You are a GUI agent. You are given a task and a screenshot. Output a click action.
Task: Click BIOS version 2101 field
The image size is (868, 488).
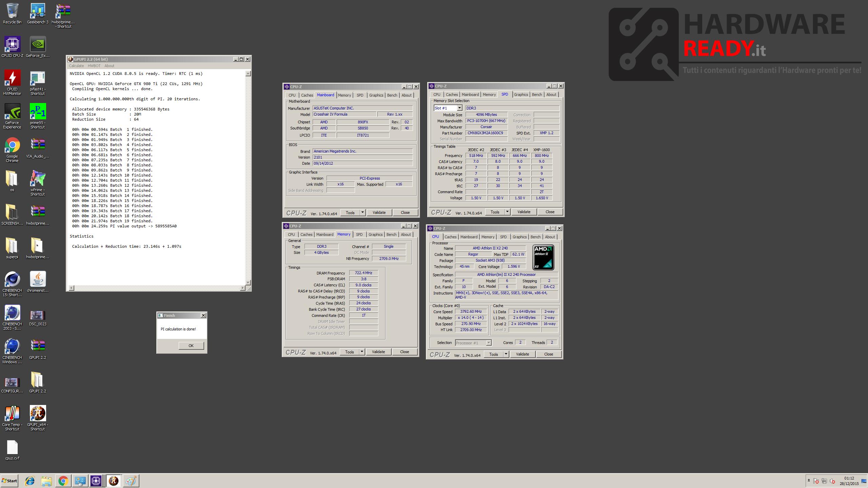click(x=362, y=157)
